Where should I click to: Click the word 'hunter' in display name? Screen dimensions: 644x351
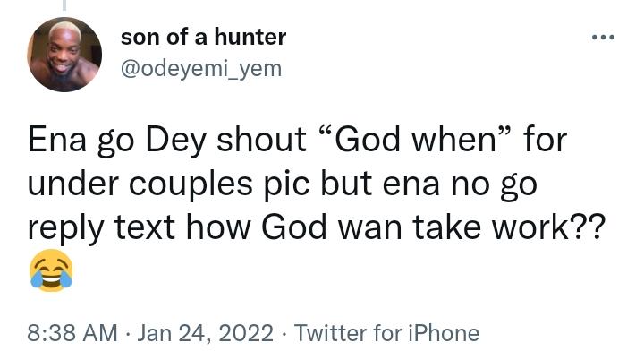[250, 37]
